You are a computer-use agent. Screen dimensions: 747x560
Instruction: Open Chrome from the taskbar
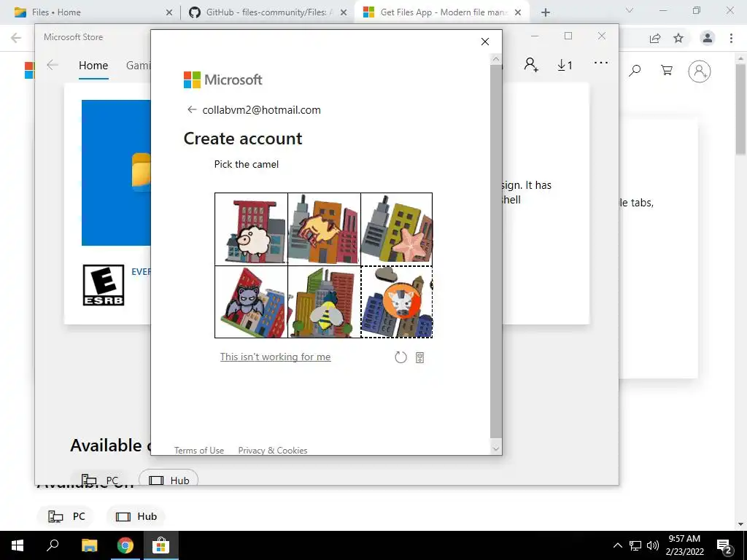(x=125, y=545)
